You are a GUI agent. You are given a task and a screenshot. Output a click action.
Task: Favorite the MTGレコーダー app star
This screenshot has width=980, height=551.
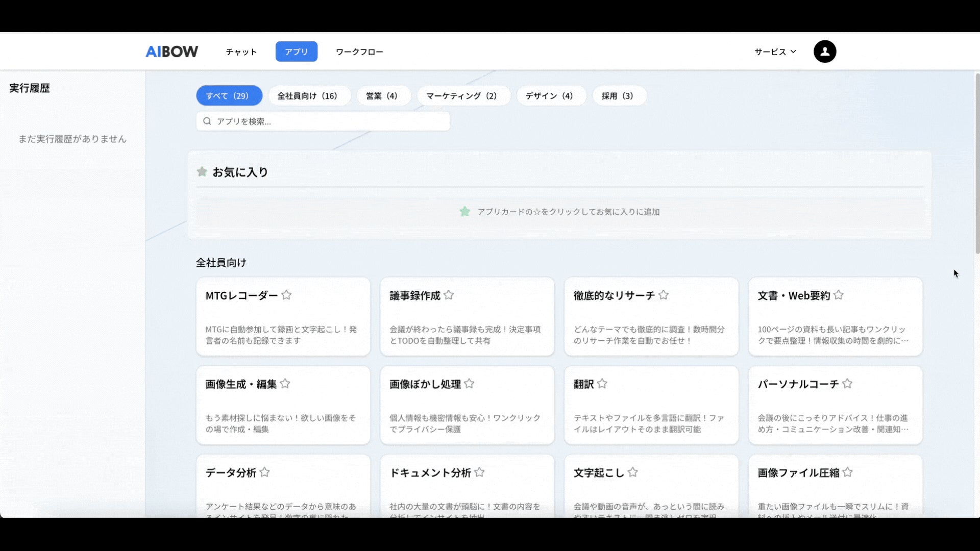(x=286, y=295)
